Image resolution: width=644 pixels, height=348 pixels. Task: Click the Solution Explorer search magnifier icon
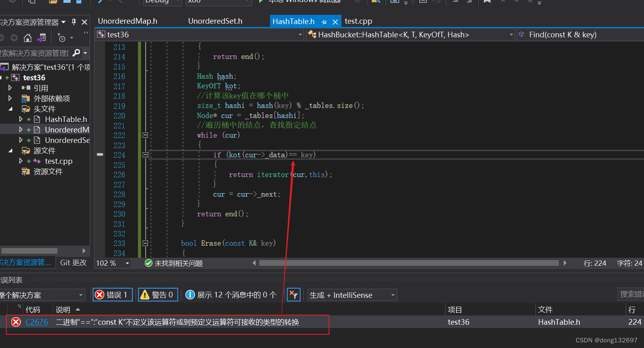(x=77, y=53)
